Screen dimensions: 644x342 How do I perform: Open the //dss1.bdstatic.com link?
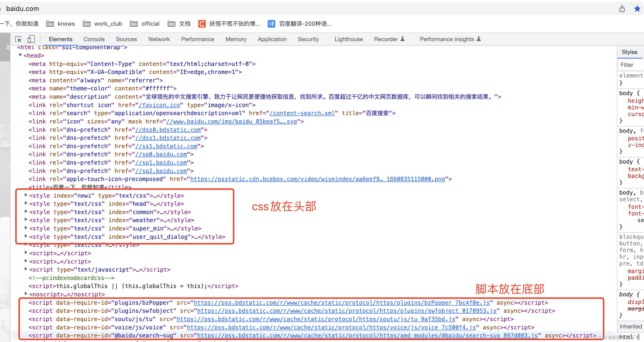click(x=168, y=138)
